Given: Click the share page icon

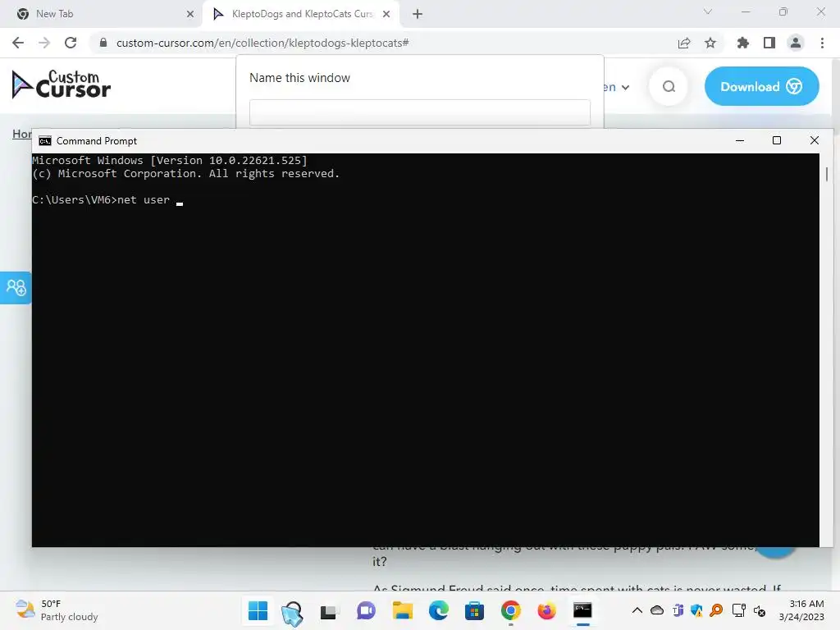Looking at the screenshot, I should [684, 43].
